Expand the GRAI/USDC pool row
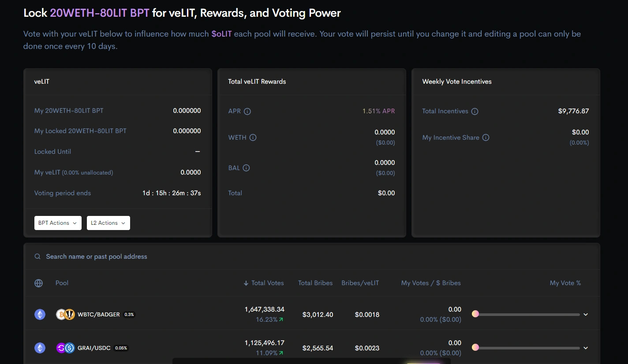Screen dimensions: 628x364 (x=586, y=348)
